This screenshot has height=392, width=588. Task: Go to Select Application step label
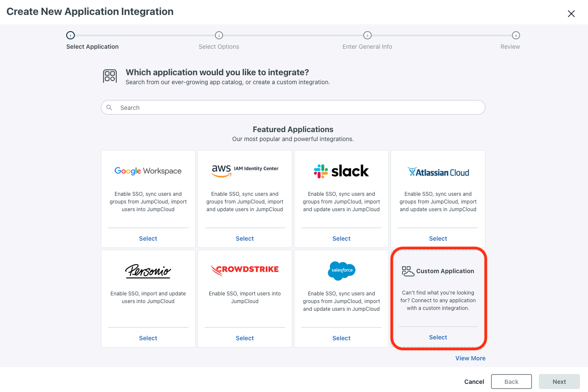point(92,47)
